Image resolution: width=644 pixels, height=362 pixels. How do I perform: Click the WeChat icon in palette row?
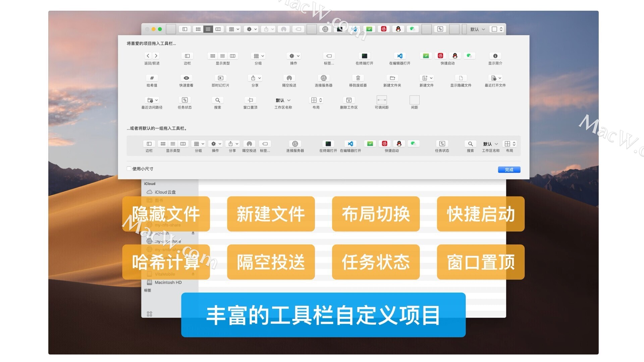coord(469,56)
